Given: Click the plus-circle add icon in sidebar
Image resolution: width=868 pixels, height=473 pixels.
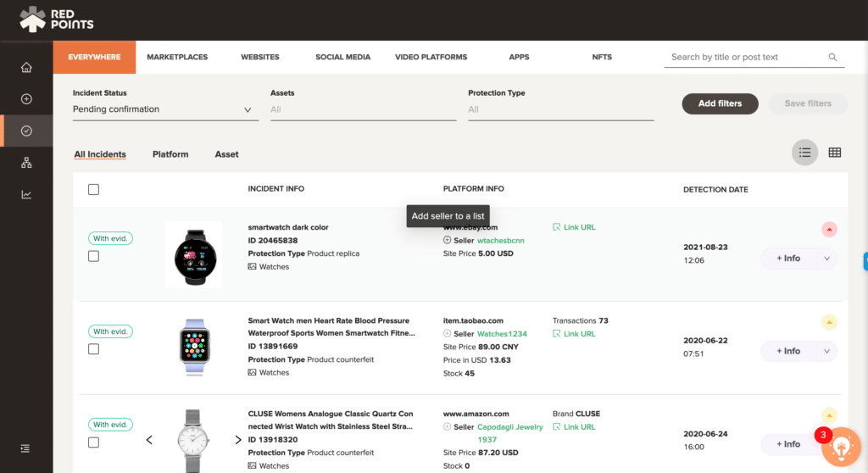Looking at the screenshot, I should click(x=26, y=99).
